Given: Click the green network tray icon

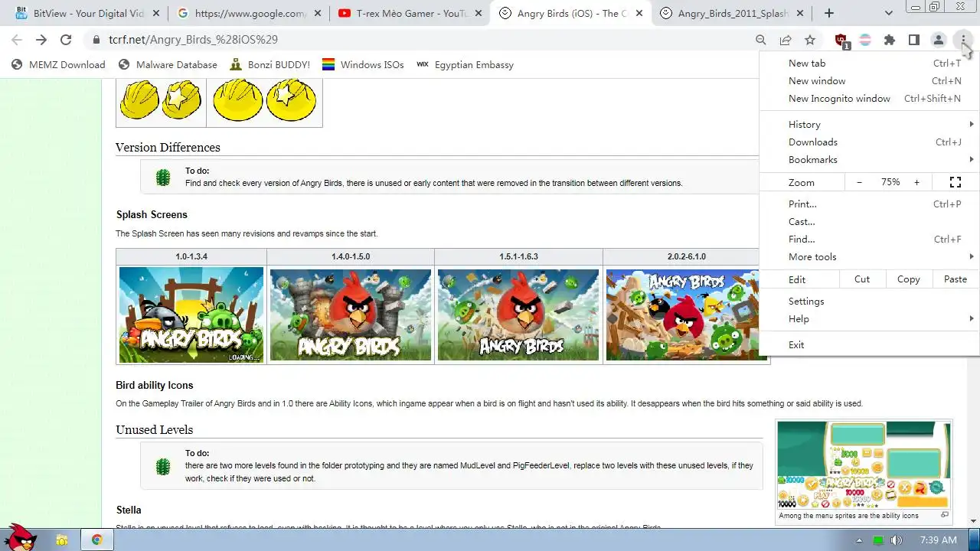Looking at the screenshot, I should [x=878, y=540].
